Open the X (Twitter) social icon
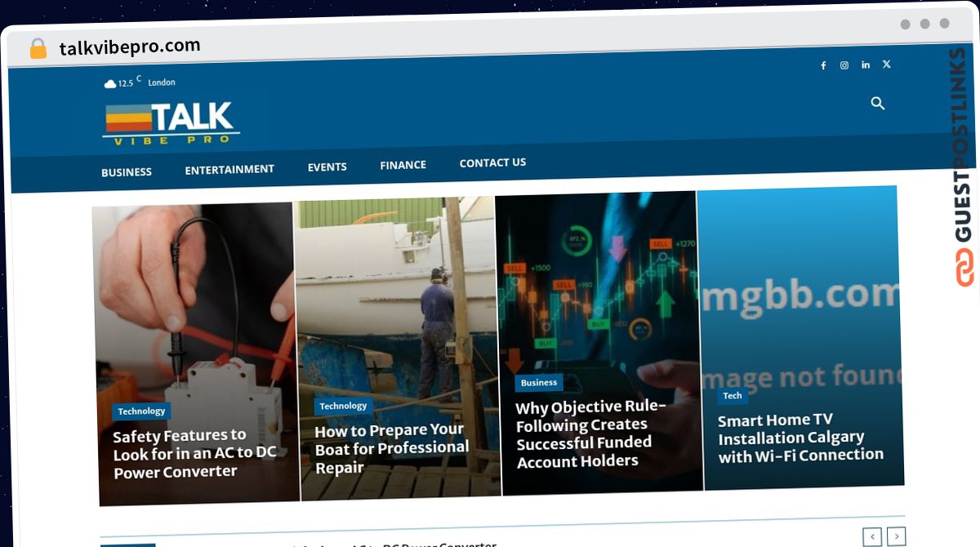 (x=887, y=64)
